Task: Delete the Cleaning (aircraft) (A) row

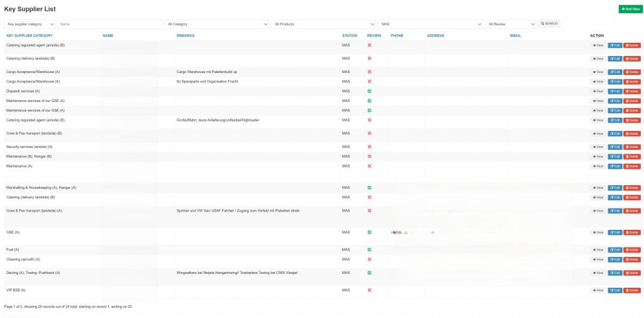Action: (x=631, y=259)
